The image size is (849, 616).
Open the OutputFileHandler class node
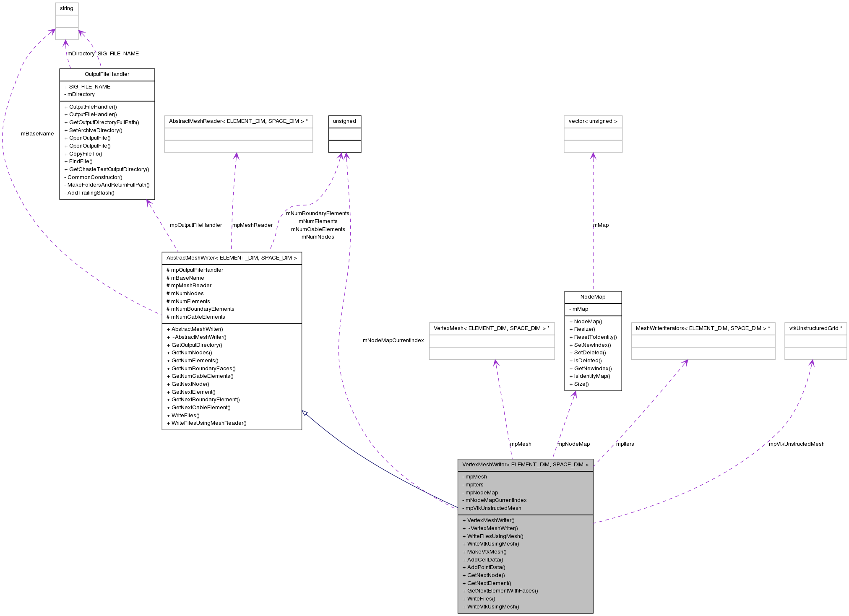point(107,75)
